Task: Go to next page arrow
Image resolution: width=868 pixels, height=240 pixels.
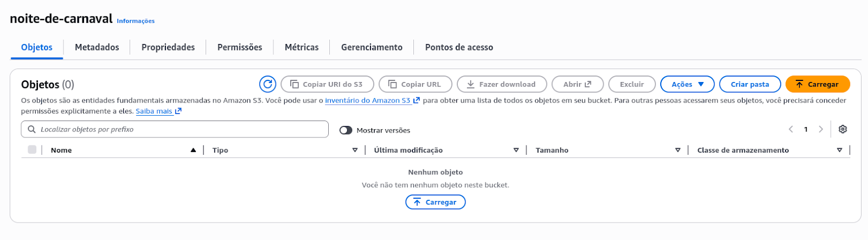Action: [x=821, y=129]
